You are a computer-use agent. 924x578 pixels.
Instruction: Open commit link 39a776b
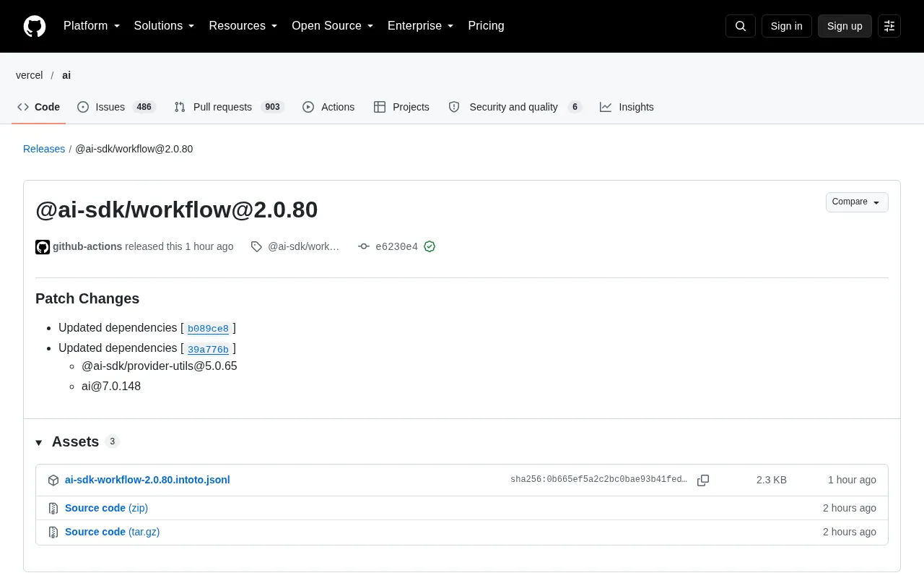tap(208, 349)
